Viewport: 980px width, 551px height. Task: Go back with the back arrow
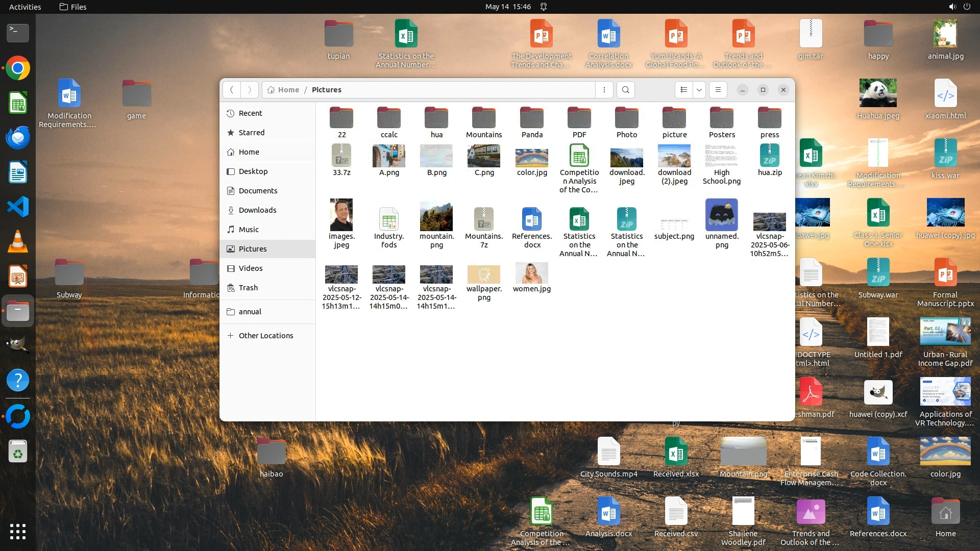pyautogui.click(x=232, y=90)
